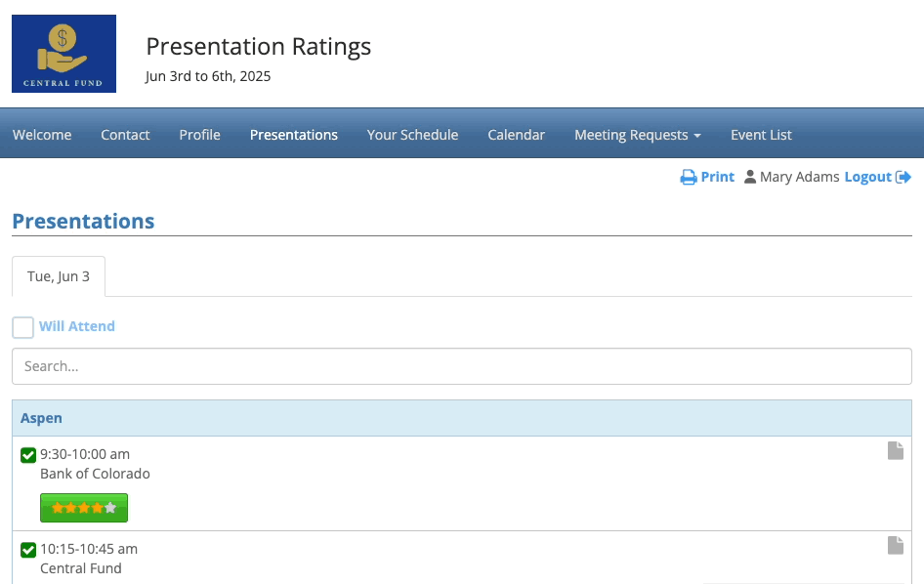Click the printer icon

click(x=689, y=178)
